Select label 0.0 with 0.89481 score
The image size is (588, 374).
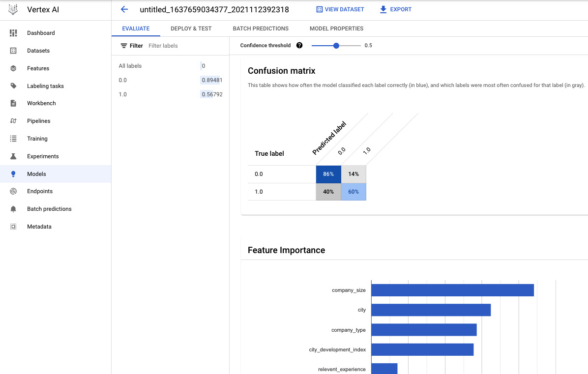click(x=170, y=80)
